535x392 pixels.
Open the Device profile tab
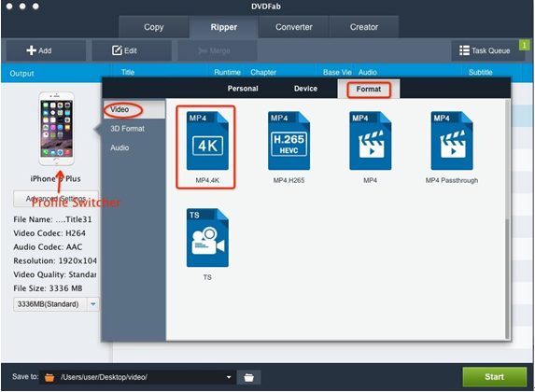point(305,89)
